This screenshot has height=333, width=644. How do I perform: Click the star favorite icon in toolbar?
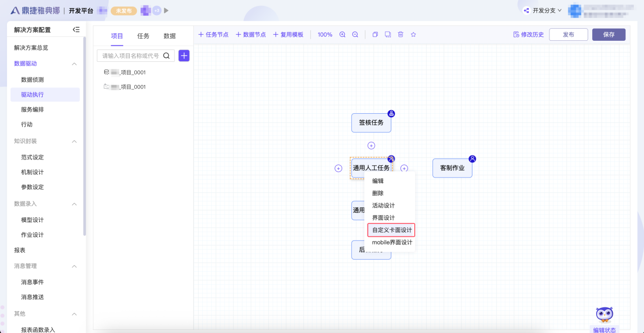[x=414, y=35]
